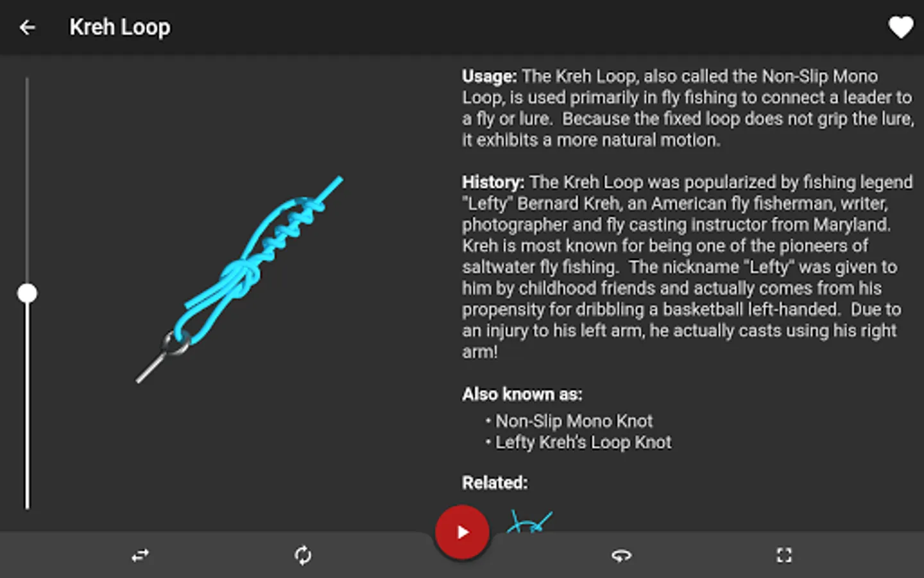Tap the Usage description paragraph
This screenshot has height=578, width=924.
(688, 108)
